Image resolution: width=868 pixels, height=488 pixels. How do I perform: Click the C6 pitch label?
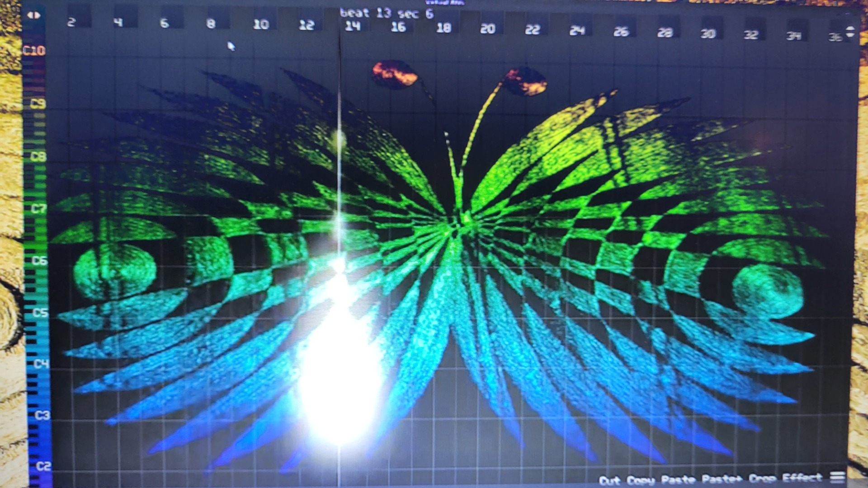[x=40, y=261]
